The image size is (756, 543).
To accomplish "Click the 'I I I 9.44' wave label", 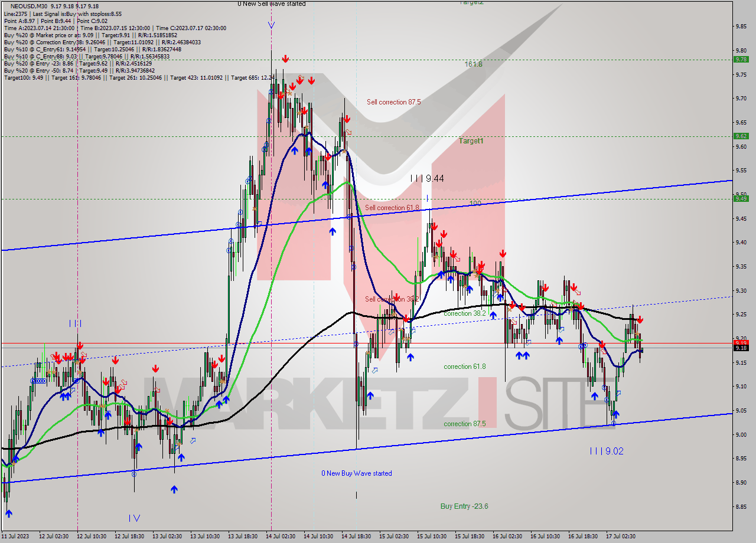I will (x=427, y=178).
